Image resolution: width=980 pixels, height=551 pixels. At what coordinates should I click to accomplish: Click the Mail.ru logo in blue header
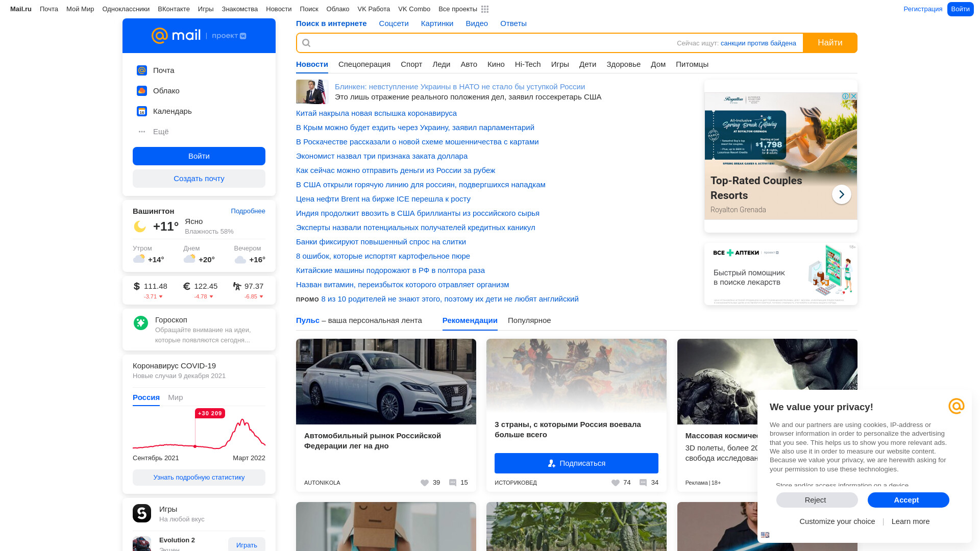pyautogui.click(x=176, y=36)
